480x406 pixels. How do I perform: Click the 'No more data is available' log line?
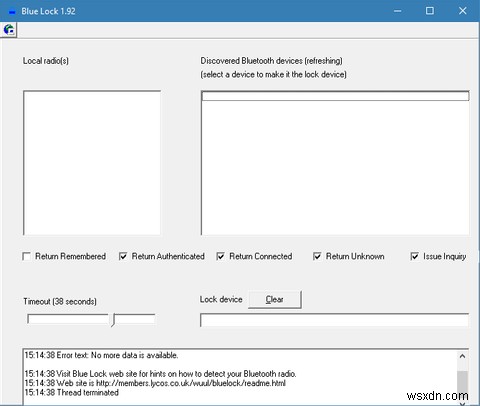coord(101,355)
